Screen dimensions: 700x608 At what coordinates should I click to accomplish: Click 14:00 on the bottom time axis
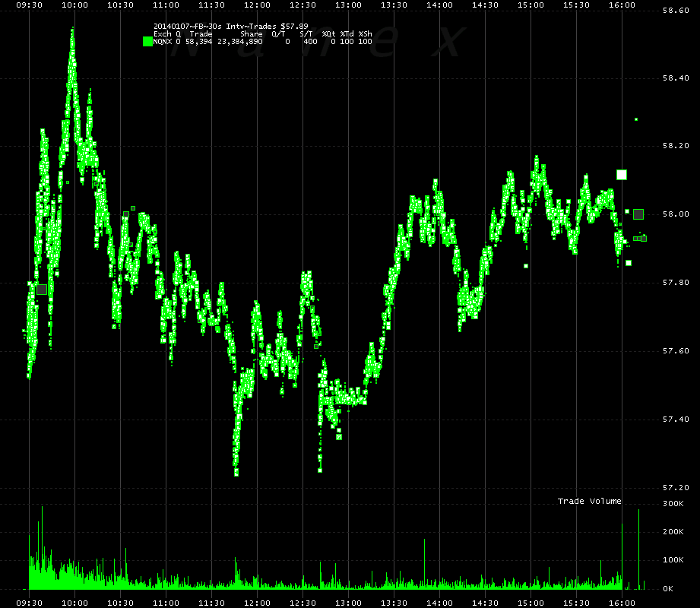(440, 603)
